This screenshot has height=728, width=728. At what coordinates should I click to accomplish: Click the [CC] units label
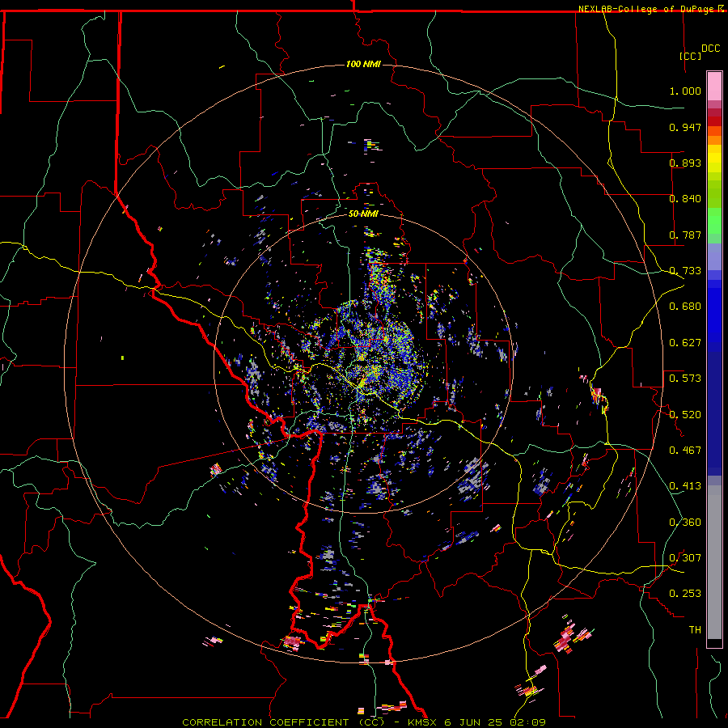691,56
